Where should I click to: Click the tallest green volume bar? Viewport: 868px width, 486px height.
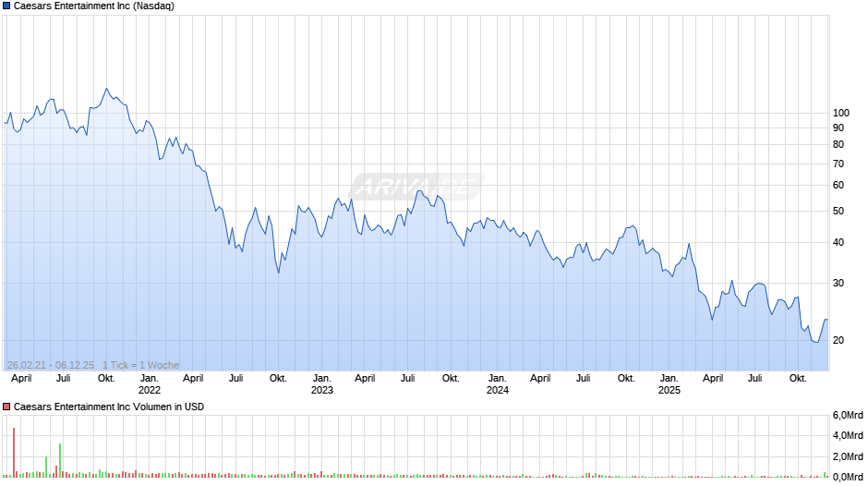click(60, 460)
